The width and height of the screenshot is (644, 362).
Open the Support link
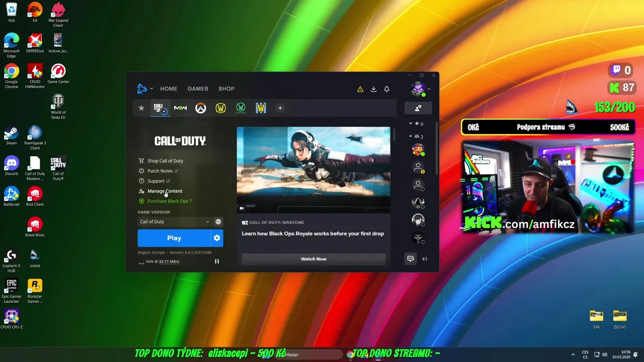[x=155, y=181]
